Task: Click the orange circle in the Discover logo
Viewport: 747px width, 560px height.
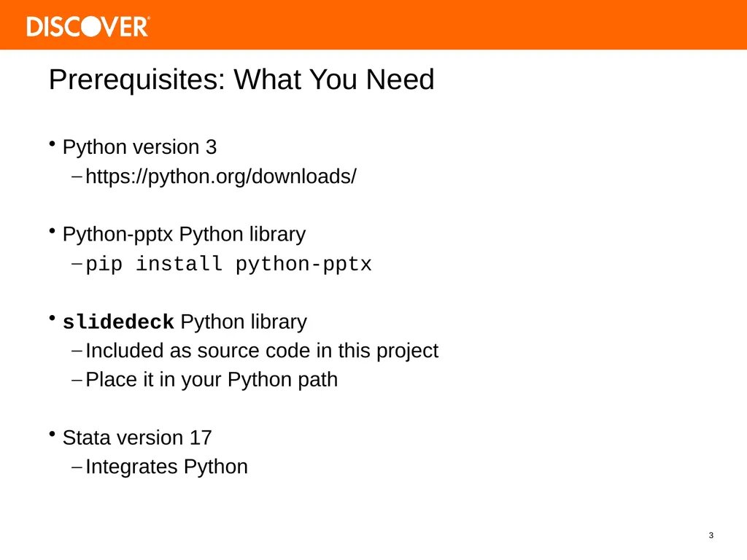Action: coord(92,27)
